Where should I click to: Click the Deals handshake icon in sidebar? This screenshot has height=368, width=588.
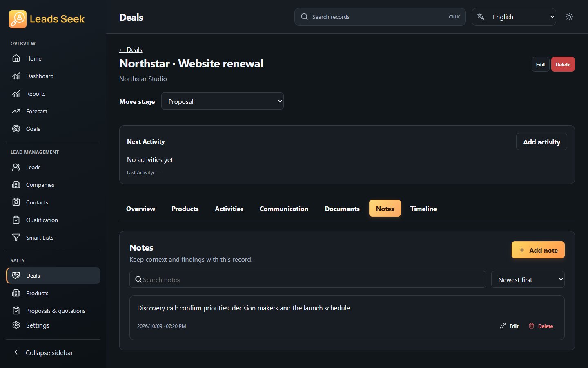(16, 276)
